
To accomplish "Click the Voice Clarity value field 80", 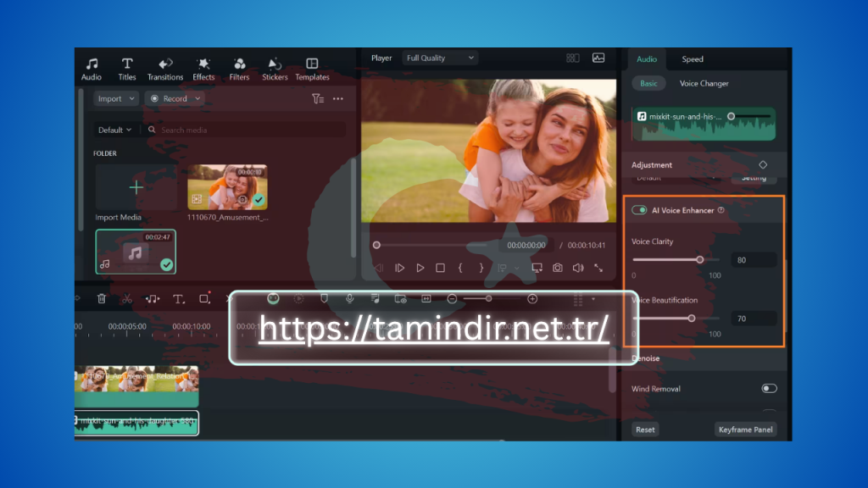I will click(x=754, y=260).
